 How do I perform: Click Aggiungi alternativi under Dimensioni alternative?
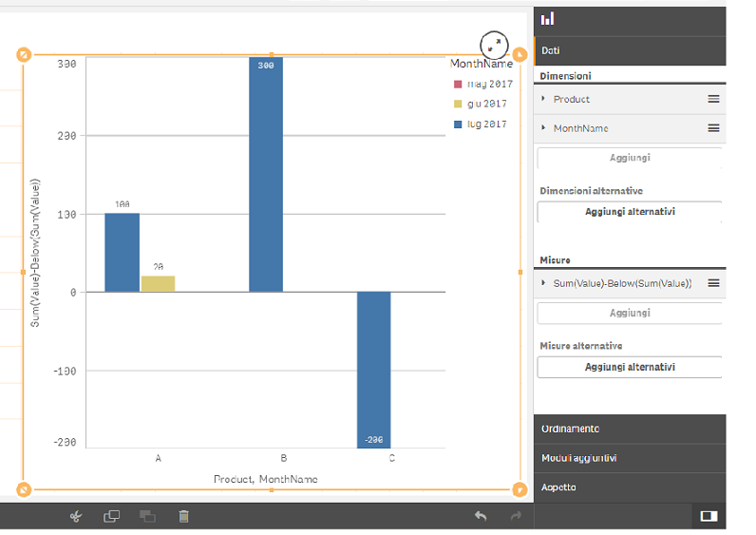pyautogui.click(x=630, y=212)
